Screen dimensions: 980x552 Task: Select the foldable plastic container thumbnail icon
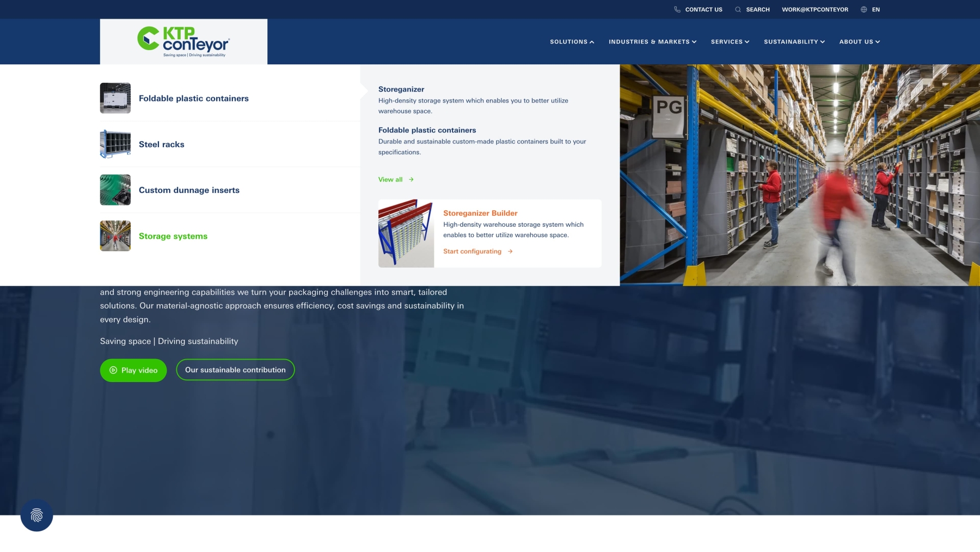[x=115, y=98]
